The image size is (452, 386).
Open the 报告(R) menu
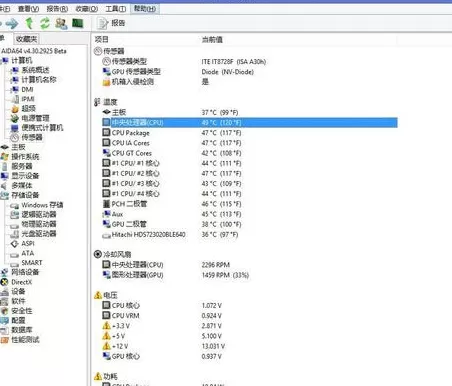tap(57, 9)
